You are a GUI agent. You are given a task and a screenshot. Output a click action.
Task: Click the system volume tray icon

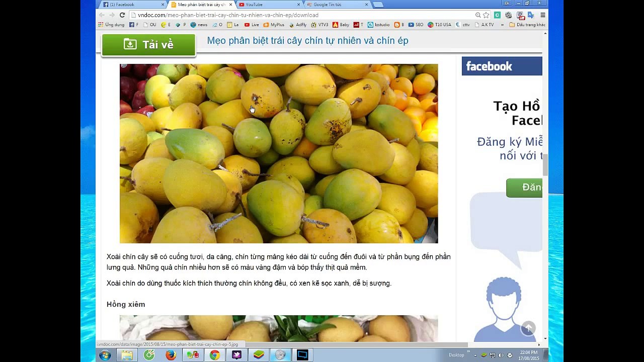click(501, 355)
